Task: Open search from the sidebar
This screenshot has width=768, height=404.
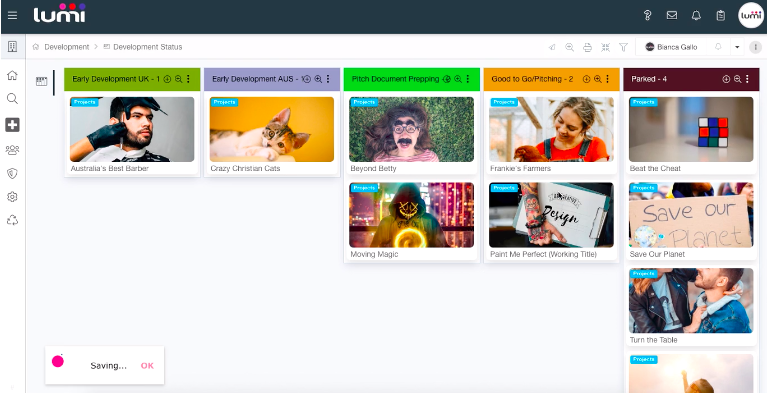Action: [12, 99]
